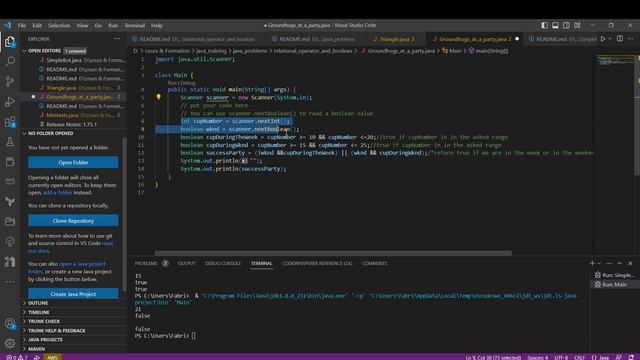This screenshot has width=640, height=360.
Task: Open the Extensions view icon
Action: point(10,122)
